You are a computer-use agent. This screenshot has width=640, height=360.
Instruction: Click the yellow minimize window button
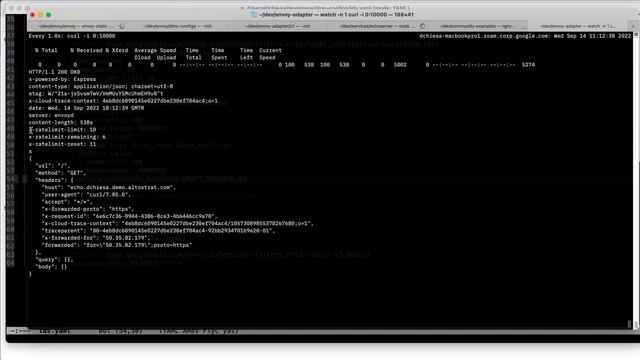point(40,15)
